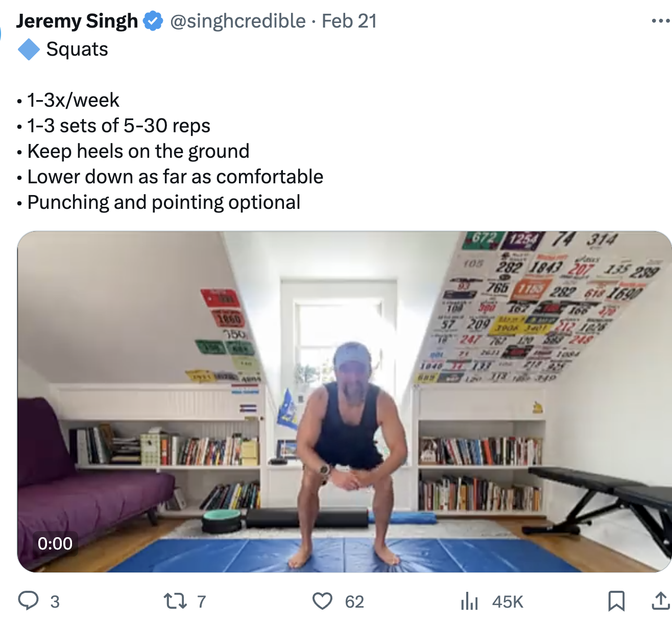Click the retweet count 7
The width and height of the screenshot is (672, 625).
click(202, 602)
